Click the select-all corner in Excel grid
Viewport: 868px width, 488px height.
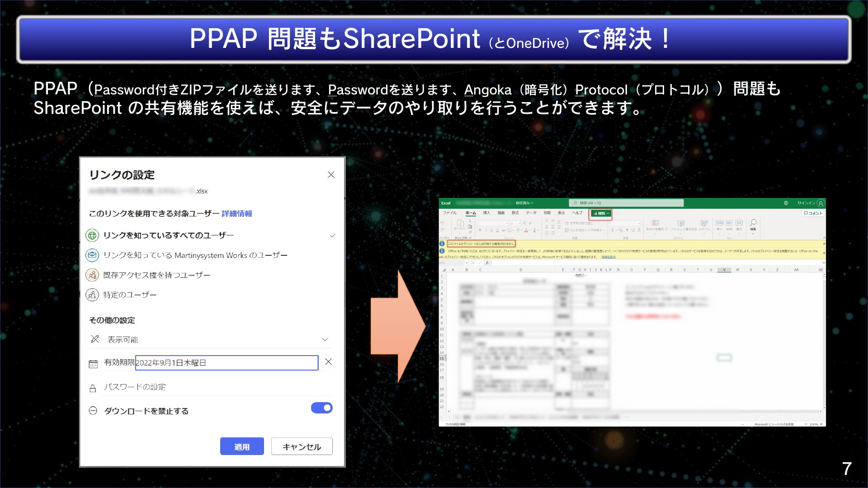point(444,270)
